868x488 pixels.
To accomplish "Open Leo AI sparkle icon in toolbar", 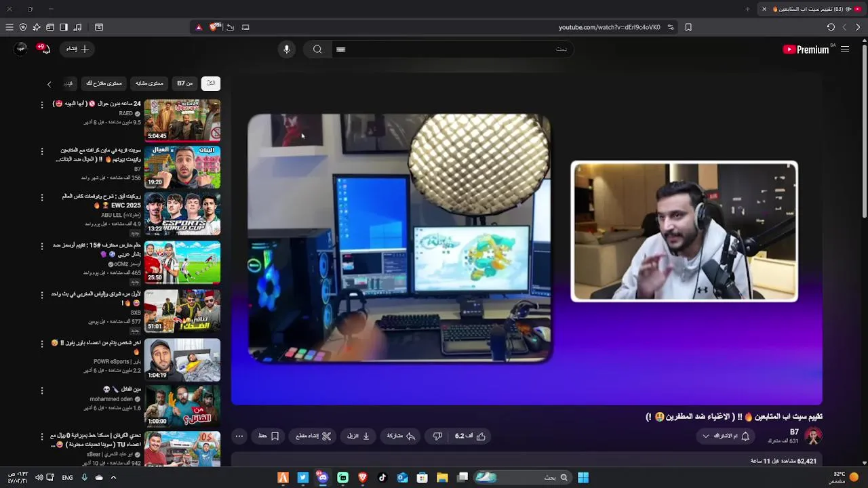I will (x=37, y=27).
